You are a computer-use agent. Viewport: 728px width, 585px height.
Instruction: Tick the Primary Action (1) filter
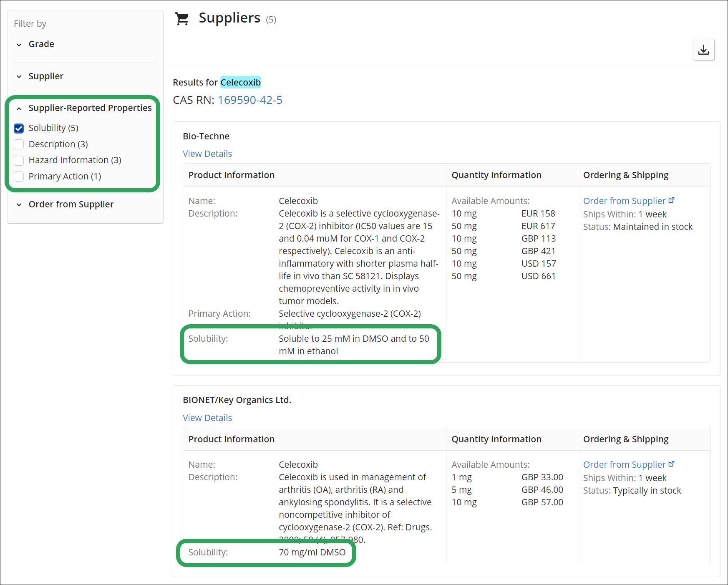click(x=19, y=177)
